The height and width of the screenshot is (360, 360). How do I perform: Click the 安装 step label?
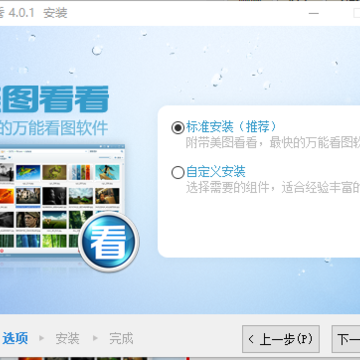point(67,338)
